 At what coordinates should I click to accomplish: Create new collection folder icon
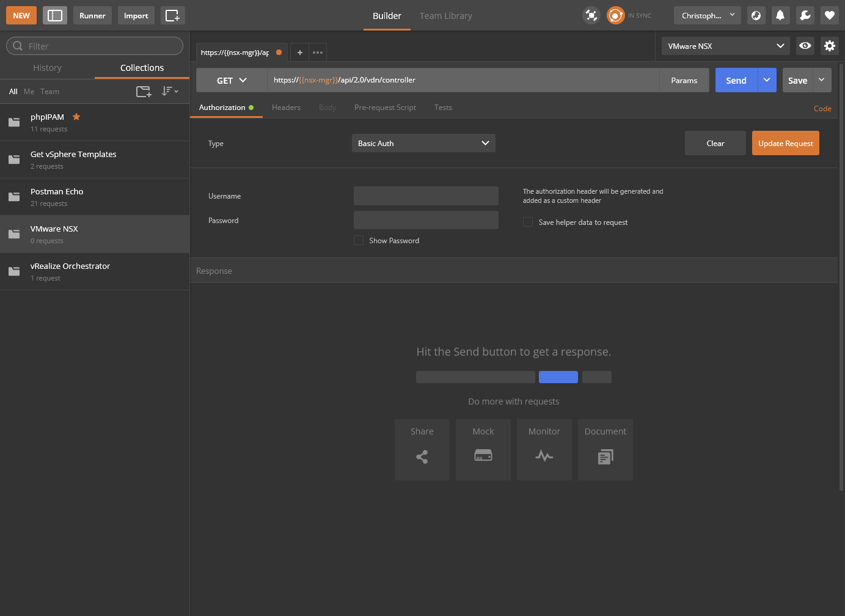144,92
